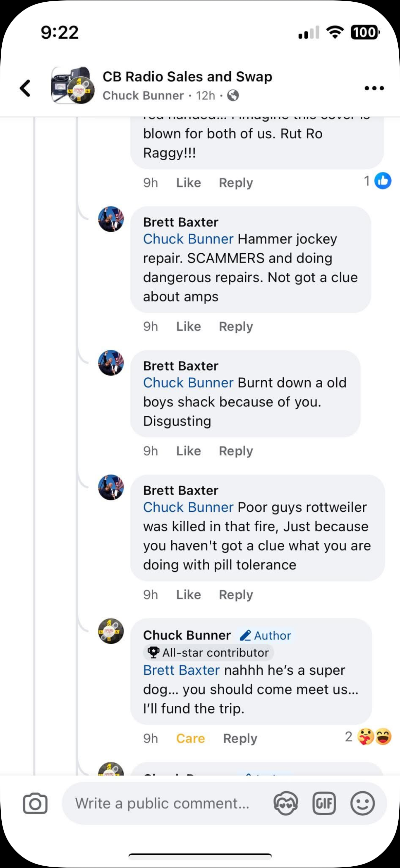Tap the back arrow icon
Image resolution: width=400 pixels, height=868 pixels.
click(25, 88)
